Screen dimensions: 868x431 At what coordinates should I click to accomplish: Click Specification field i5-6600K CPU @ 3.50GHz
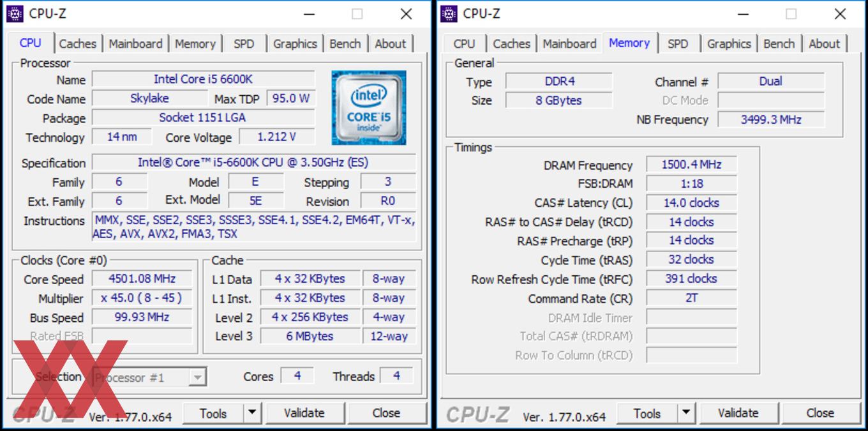253,162
